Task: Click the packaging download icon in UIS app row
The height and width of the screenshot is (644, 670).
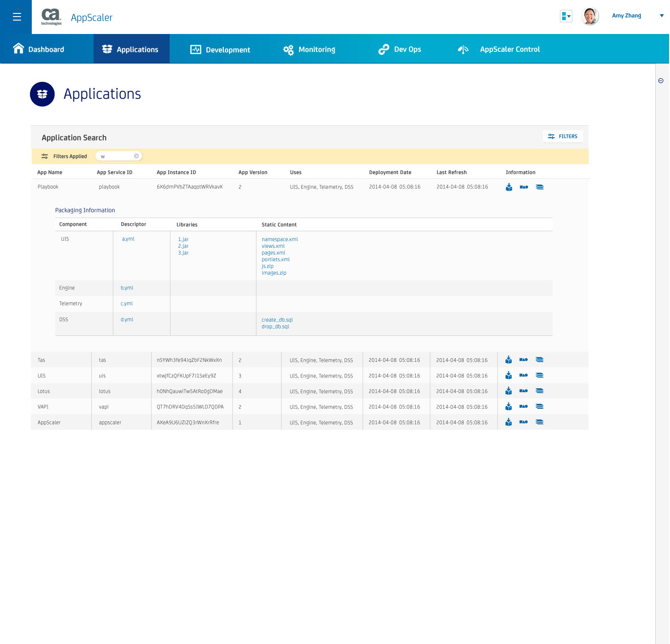Action: pos(508,375)
